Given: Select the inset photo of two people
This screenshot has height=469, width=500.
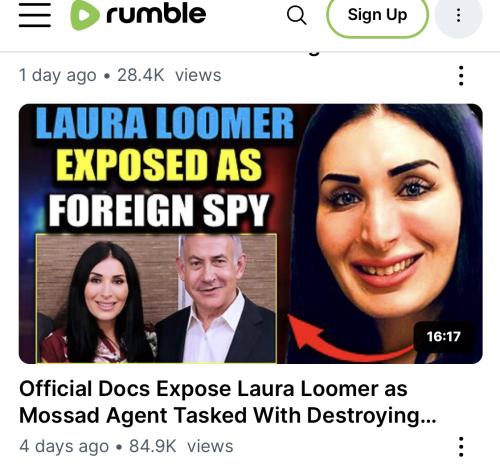Looking at the screenshot, I should click(156, 298).
